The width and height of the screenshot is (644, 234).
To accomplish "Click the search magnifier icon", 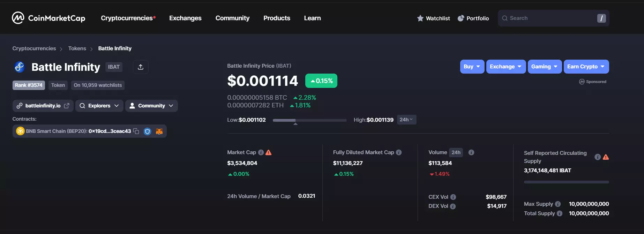I will tap(504, 18).
